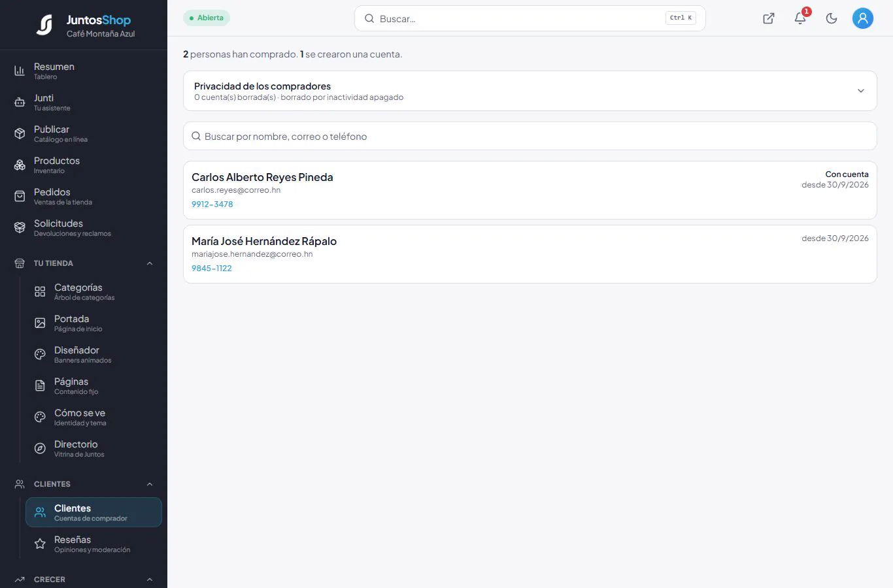Click the Portada image icon
This screenshot has height=588, width=893.
pyautogui.click(x=40, y=323)
